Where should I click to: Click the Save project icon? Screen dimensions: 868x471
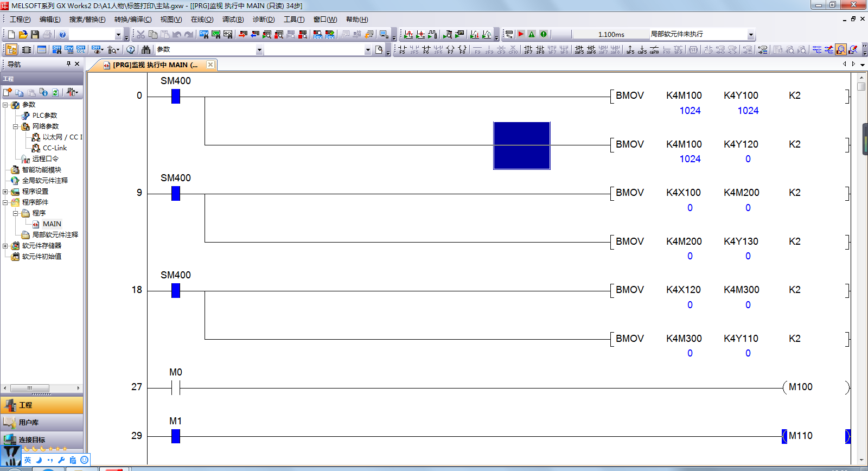click(x=35, y=34)
